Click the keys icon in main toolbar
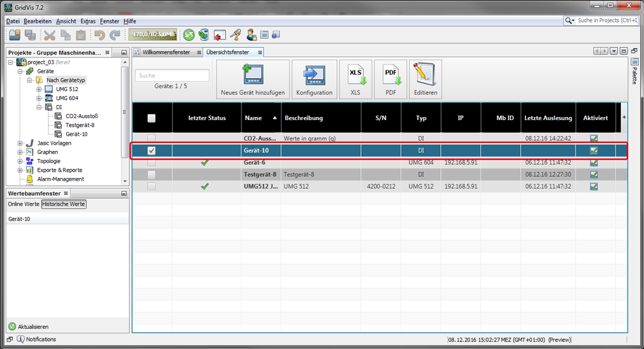Screen dimensions: 644x349 235,35
